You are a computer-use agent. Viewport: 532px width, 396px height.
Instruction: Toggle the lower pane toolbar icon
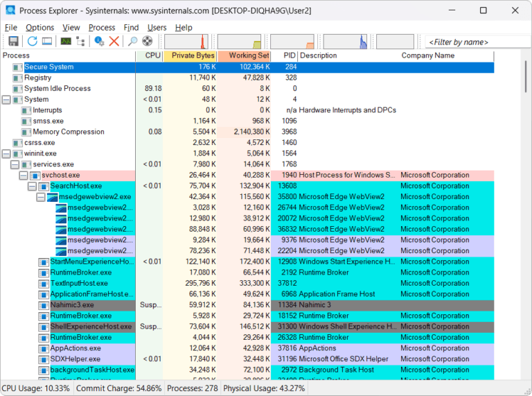(47, 42)
